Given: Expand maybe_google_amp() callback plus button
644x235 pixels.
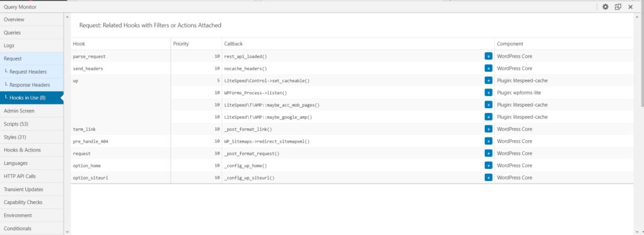Looking at the screenshot, I should pos(488,117).
